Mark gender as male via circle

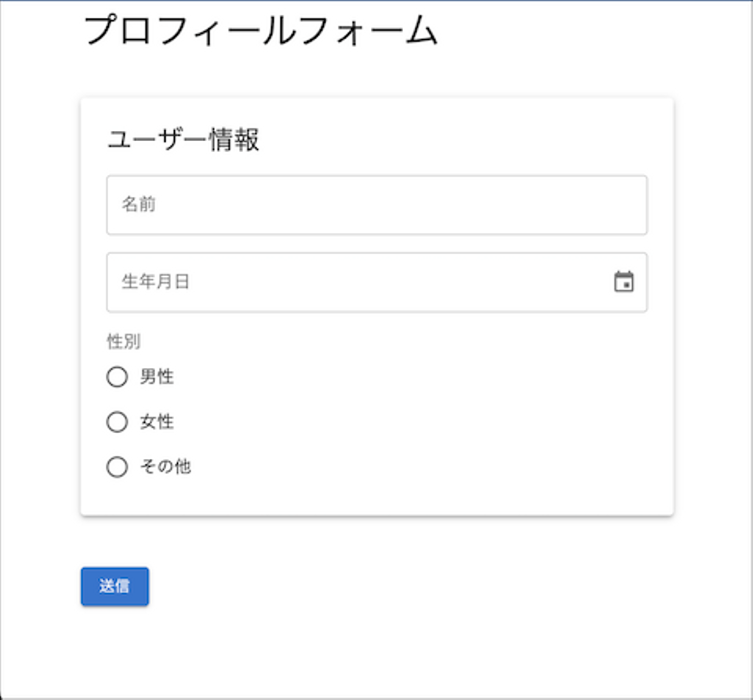click(x=117, y=377)
